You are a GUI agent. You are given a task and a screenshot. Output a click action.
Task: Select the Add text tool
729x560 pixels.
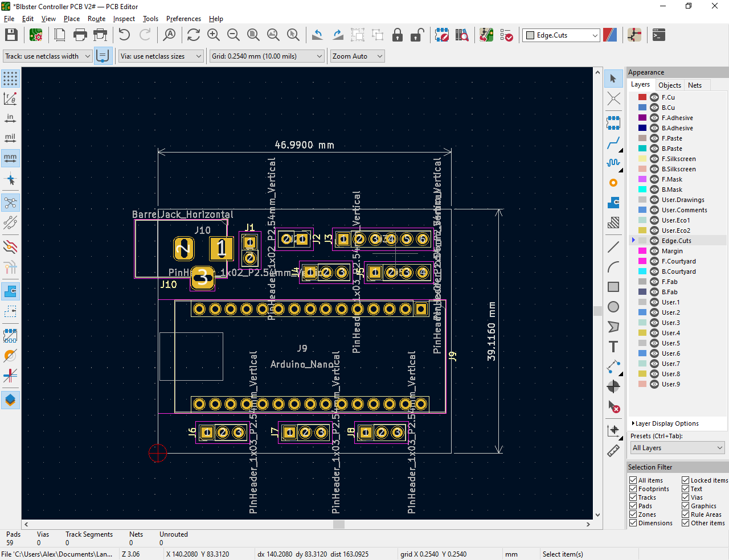point(613,347)
